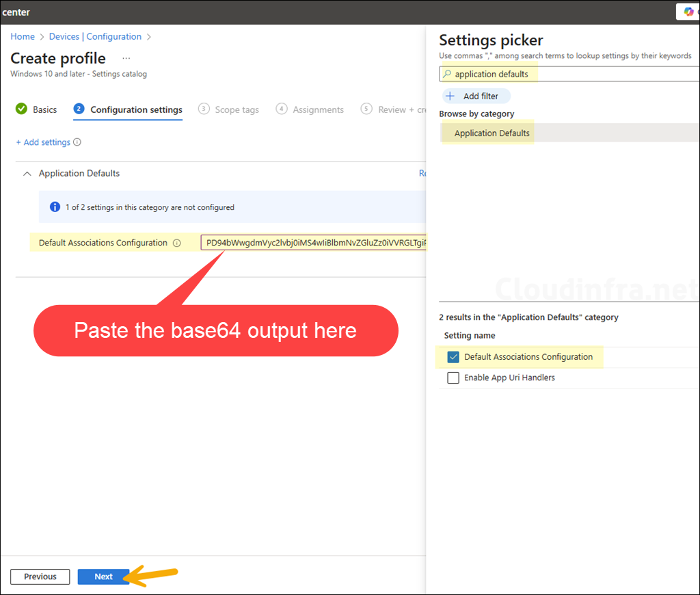Collapse the Application Defaults section
Screen dimensions: 700x595
pos(27,173)
